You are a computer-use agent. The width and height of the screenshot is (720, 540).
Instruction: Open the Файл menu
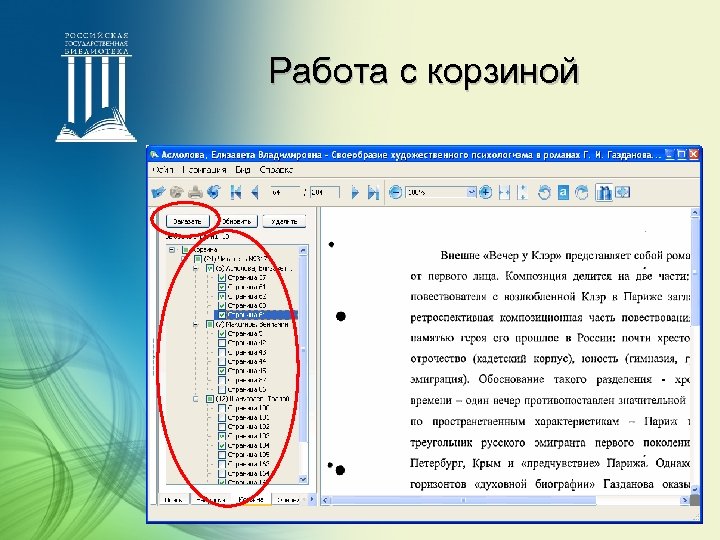coord(163,170)
